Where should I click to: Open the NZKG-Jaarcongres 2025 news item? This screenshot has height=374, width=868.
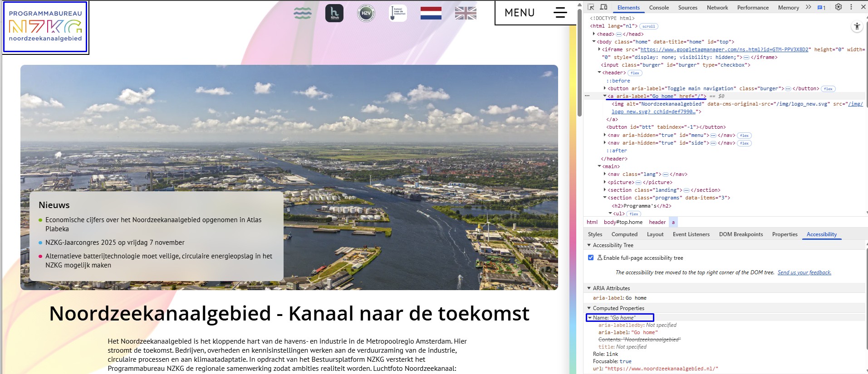[x=115, y=243]
